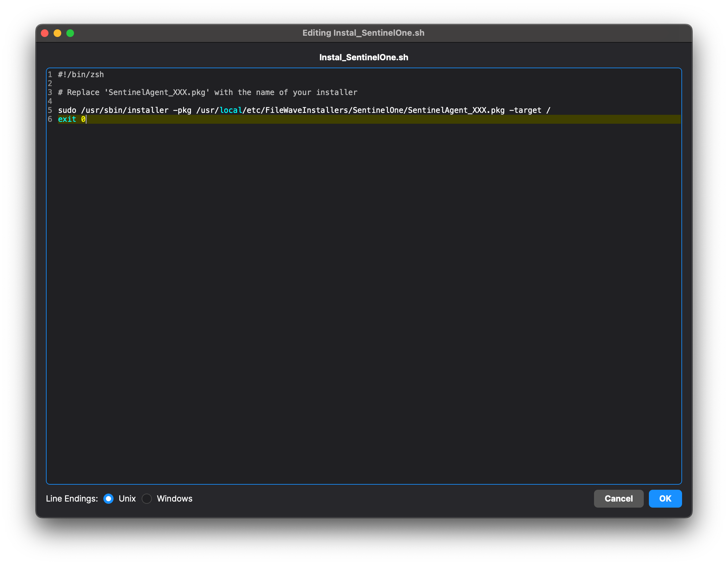Click the 'Line Endings:' label
The width and height of the screenshot is (728, 565).
[72, 499]
